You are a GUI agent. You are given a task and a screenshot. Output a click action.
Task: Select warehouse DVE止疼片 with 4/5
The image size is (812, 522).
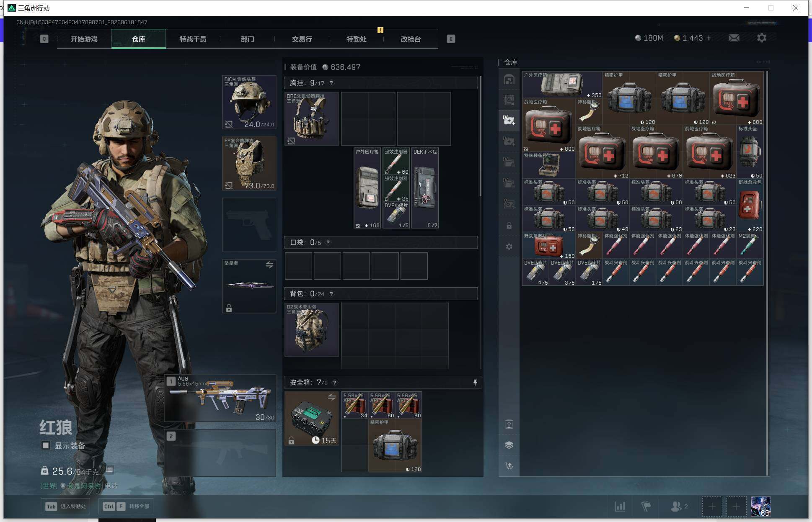pyautogui.click(x=535, y=273)
